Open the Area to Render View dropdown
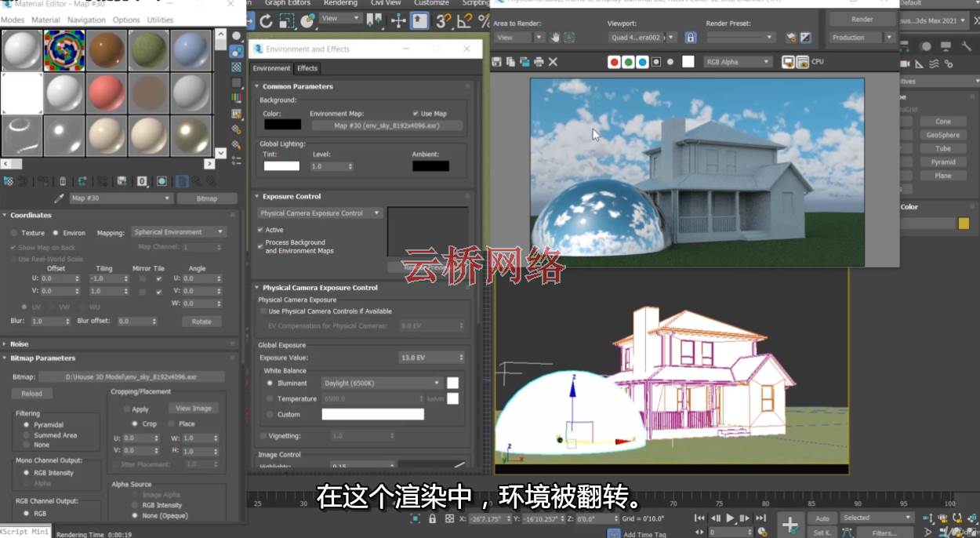Image resolution: width=980 pixels, height=538 pixels. coord(518,37)
